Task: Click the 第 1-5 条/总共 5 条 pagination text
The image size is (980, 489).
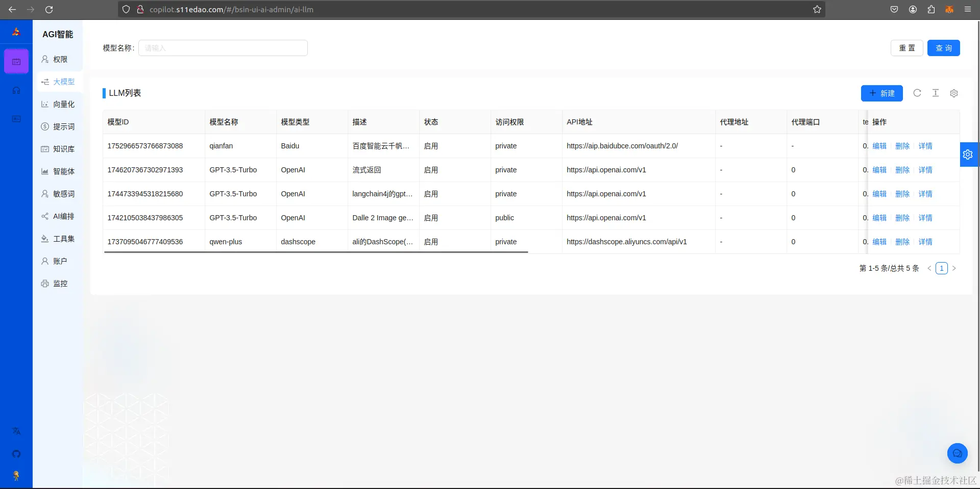Action: [x=889, y=268]
